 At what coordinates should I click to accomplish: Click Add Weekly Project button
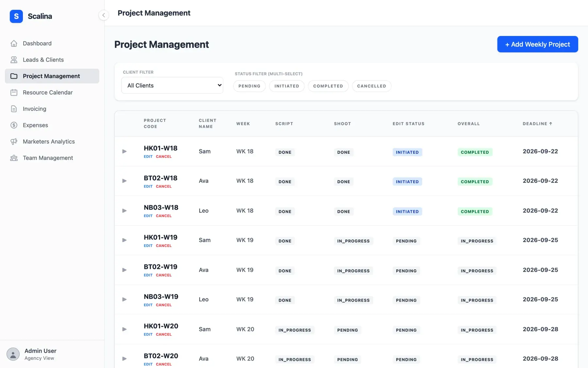[x=537, y=44]
